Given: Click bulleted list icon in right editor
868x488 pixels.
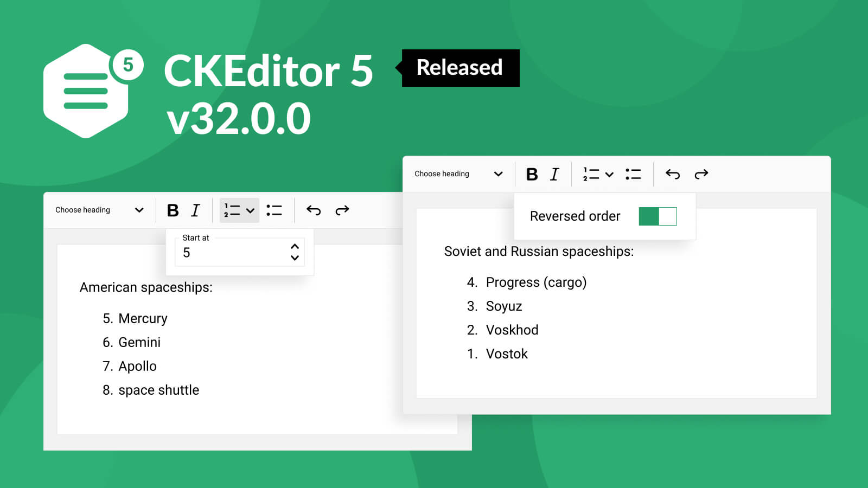Looking at the screenshot, I should click(x=633, y=174).
